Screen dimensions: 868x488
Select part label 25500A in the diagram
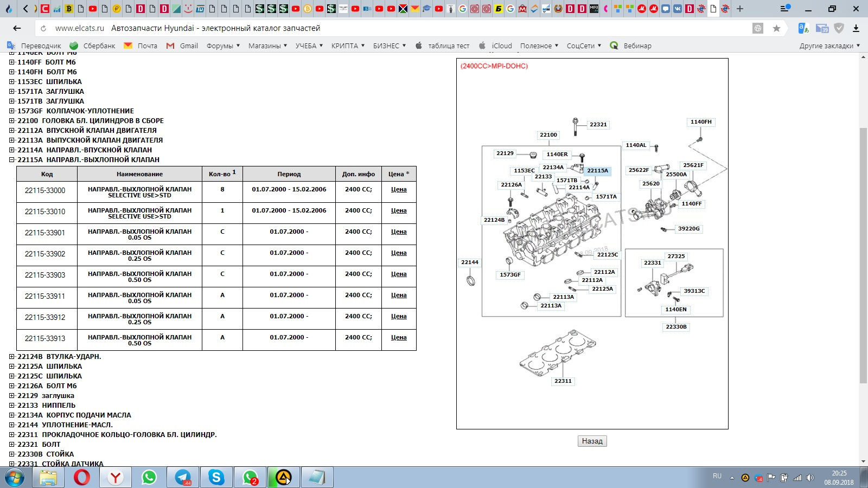coord(676,175)
